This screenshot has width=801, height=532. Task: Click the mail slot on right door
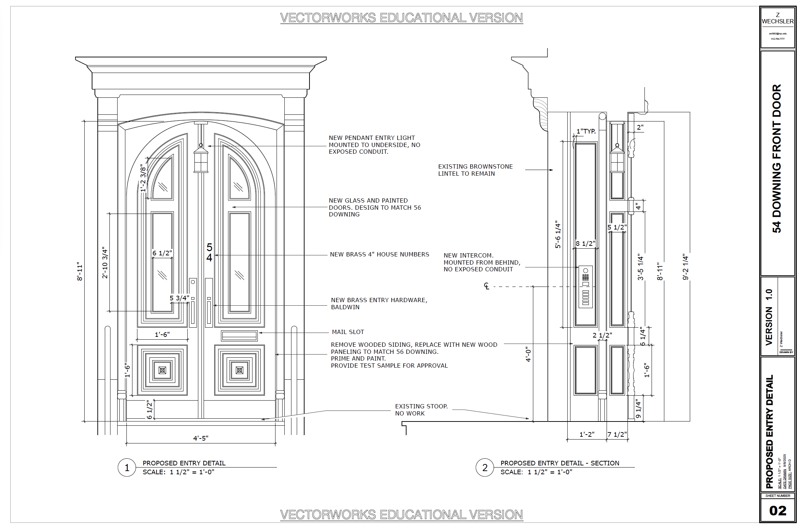coord(239,335)
